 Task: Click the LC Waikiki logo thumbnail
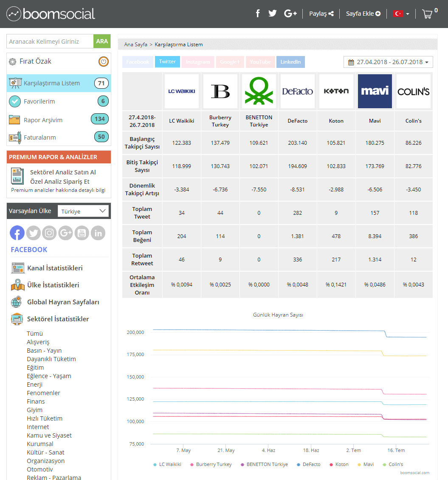pyautogui.click(x=182, y=91)
